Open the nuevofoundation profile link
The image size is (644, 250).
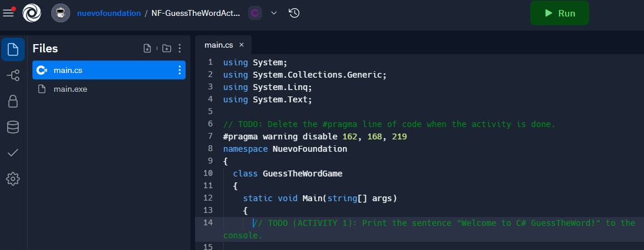(x=109, y=13)
